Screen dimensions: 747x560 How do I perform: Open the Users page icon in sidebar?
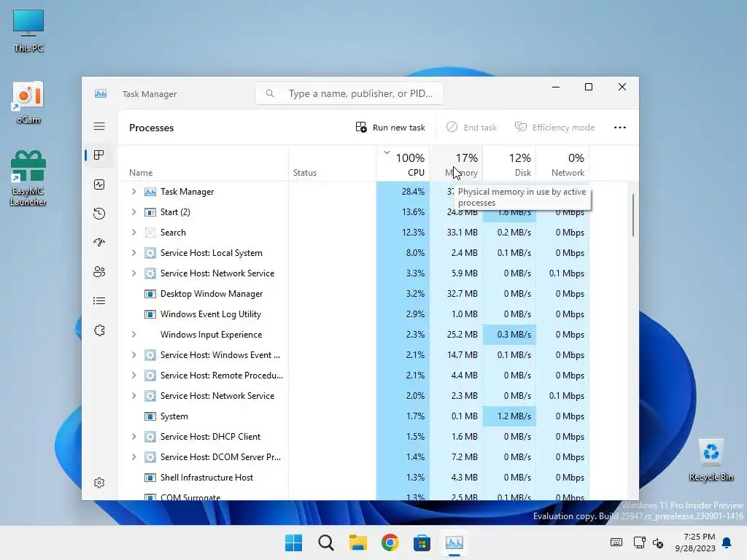[x=99, y=272]
